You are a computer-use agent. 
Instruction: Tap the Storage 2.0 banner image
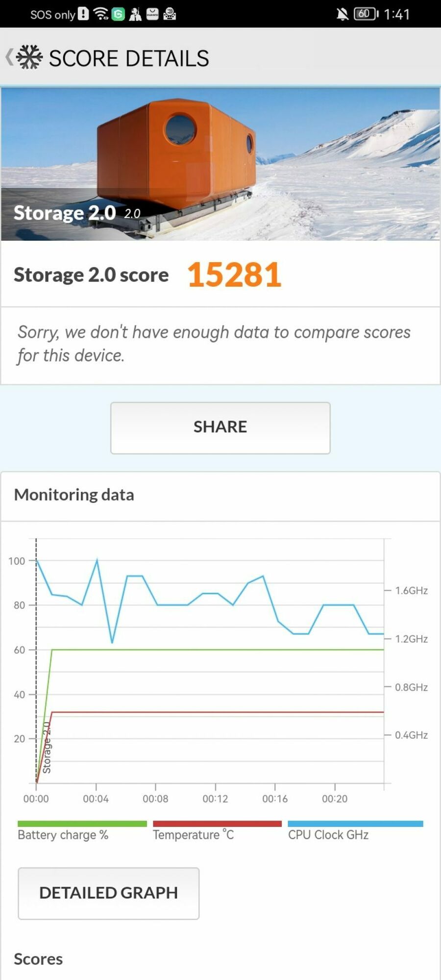tap(220, 164)
